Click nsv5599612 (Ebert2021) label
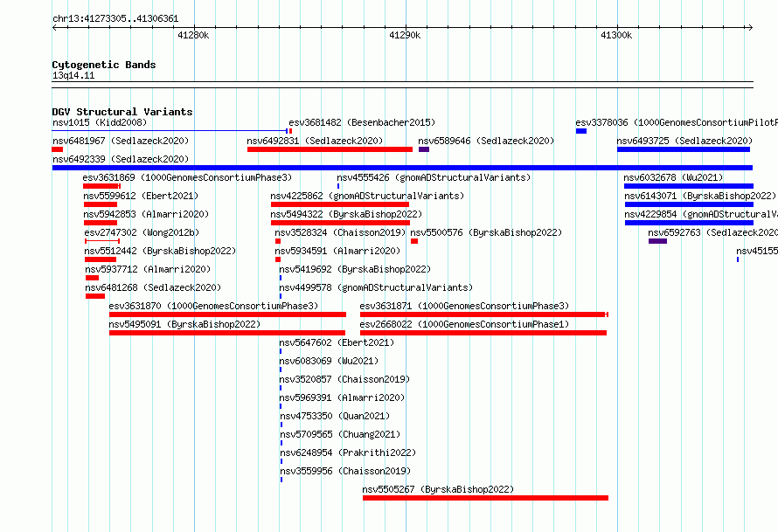This screenshot has height=532, width=778. [141, 196]
